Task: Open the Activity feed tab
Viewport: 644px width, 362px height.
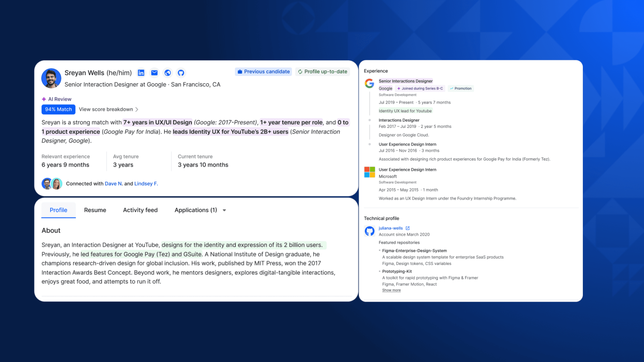Action: click(x=140, y=210)
